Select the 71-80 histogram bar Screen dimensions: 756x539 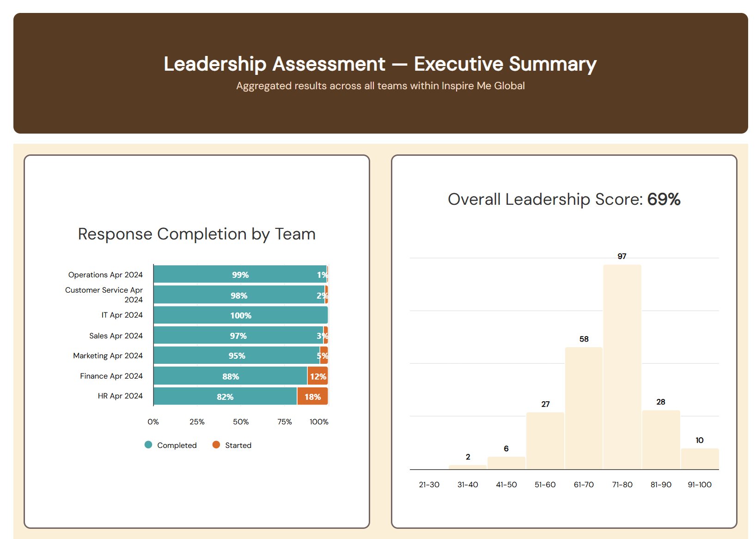(622, 365)
